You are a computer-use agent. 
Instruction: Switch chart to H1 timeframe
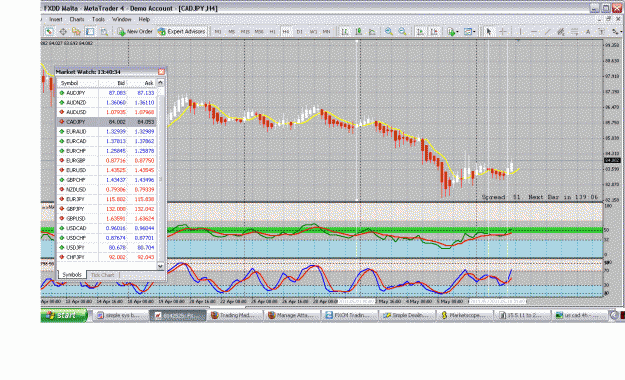coord(272,32)
